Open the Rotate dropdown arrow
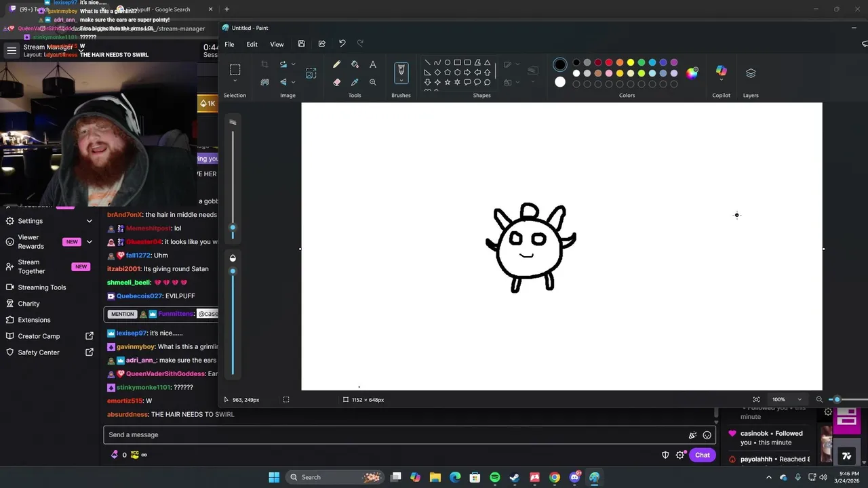This screenshot has height=488, width=868. [293, 64]
